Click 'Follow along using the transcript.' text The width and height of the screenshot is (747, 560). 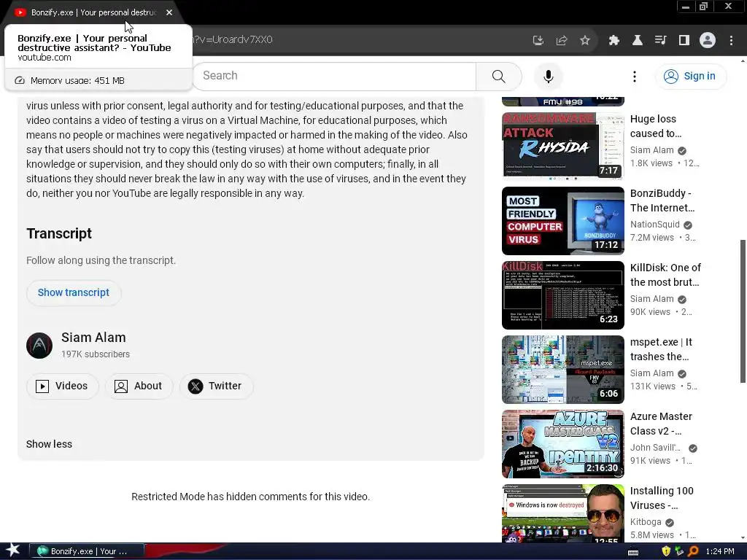pyautogui.click(x=101, y=260)
